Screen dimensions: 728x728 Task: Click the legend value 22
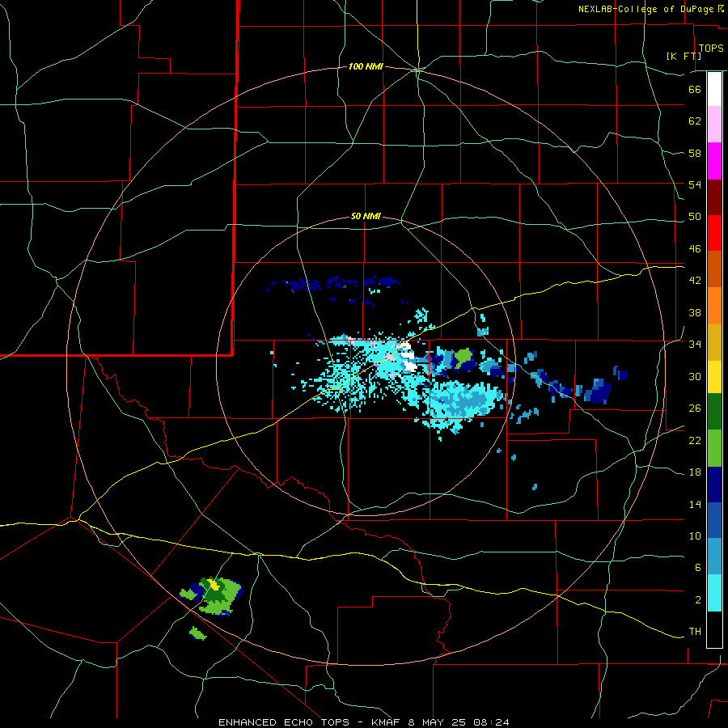click(695, 440)
